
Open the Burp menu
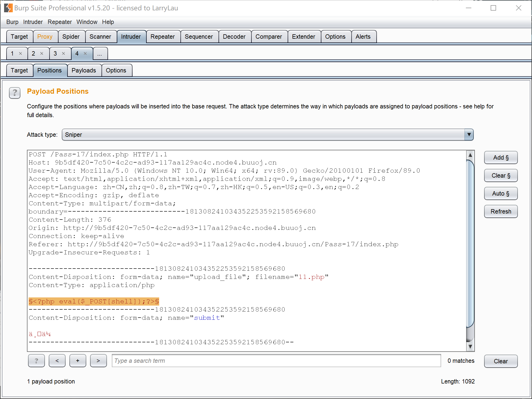click(x=12, y=22)
